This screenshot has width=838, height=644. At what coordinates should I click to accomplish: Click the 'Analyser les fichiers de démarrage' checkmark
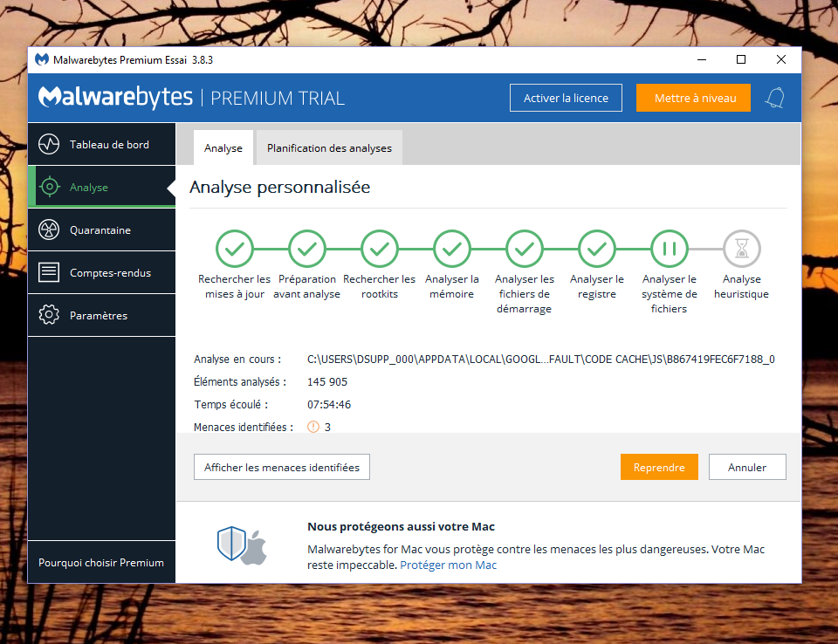pos(525,249)
